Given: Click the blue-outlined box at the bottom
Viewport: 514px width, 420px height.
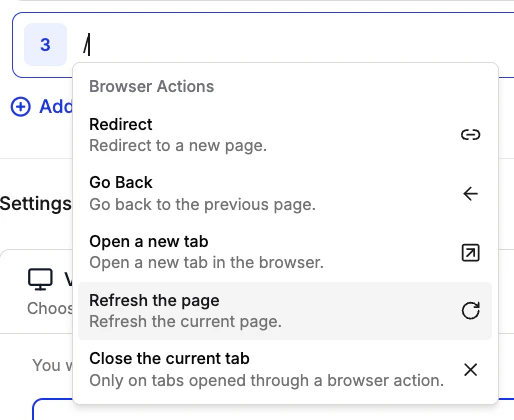Looking at the screenshot, I should coord(273,409).
